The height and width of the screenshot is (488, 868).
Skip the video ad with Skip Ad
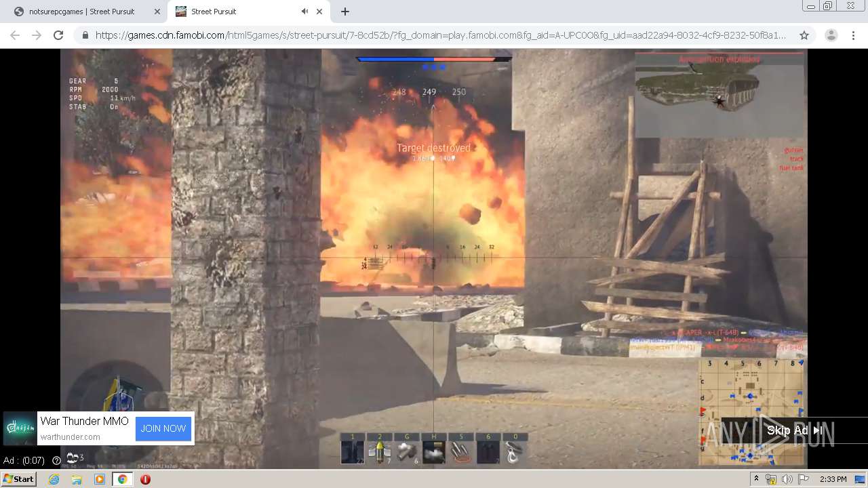[794, 430]
